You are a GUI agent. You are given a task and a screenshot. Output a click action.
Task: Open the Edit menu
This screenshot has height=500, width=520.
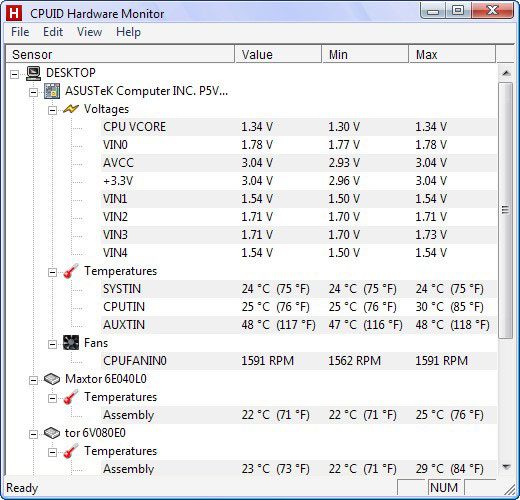53,32
